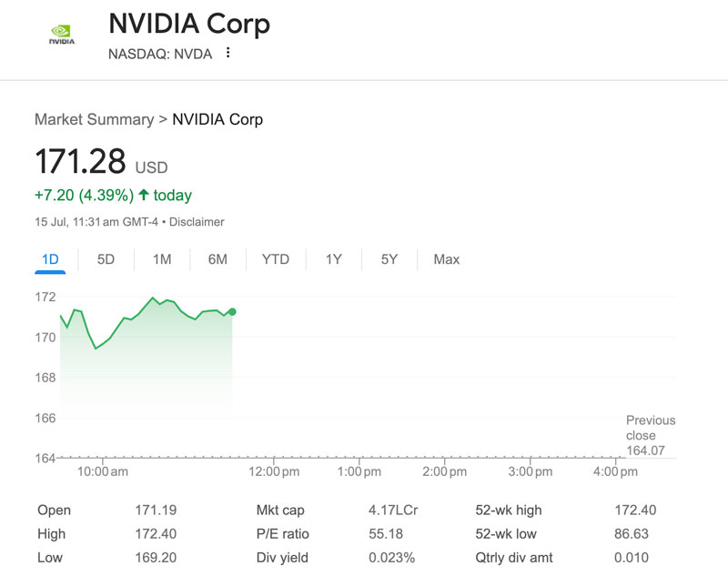Switch to the 1M chart view

[161, 259]
